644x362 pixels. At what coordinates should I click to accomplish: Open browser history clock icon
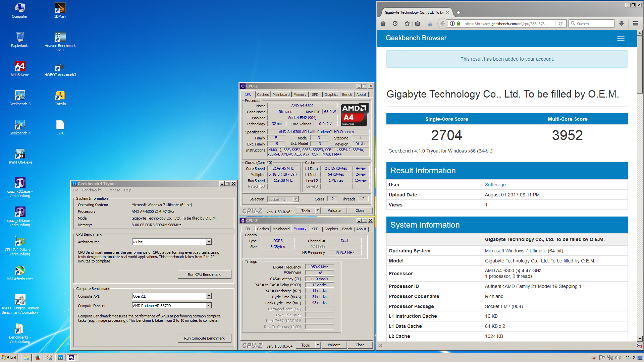pyautogui.click(x=395, y=23)
